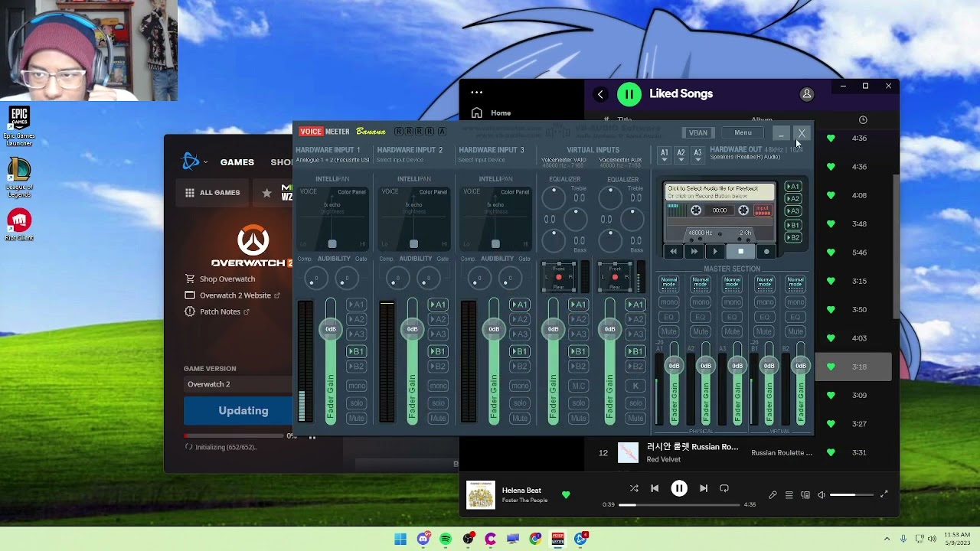Viewport: 980px width, 551px height.
Task: Open the A2 hardware out device dropdown
Action: (681, 155)
